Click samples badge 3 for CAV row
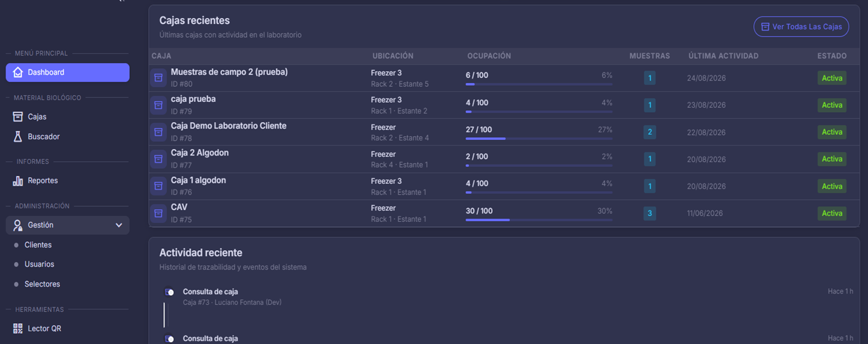Screen dimensions: 868x344 click(x=650, y=214)
